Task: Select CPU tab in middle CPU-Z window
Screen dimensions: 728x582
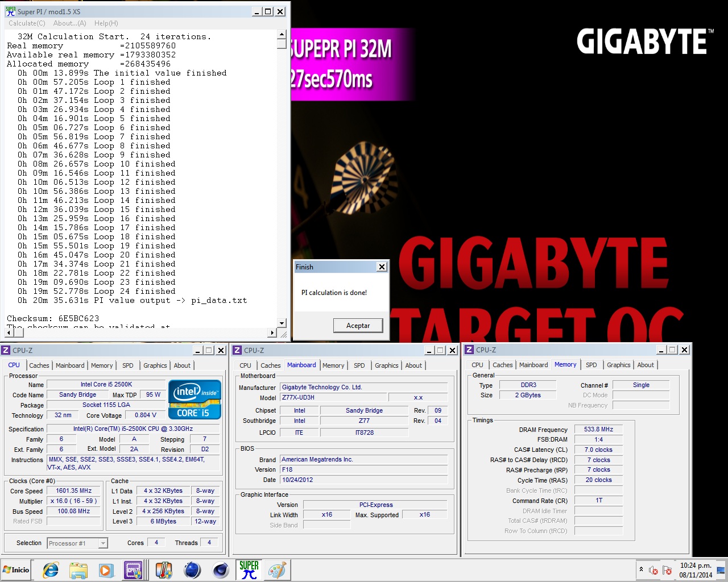Action: click(x=246, y=365)
